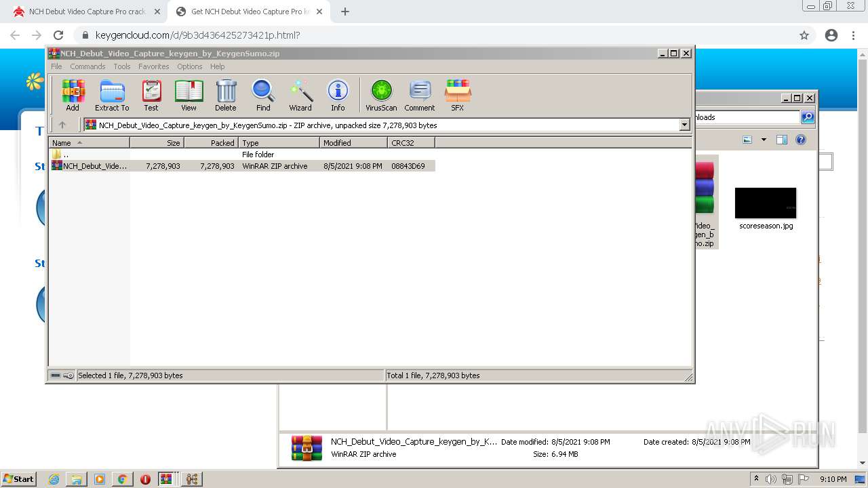Click the Comment toolbar icon
868x488 pixels.
pyautogui.click(x=420, y=96)
